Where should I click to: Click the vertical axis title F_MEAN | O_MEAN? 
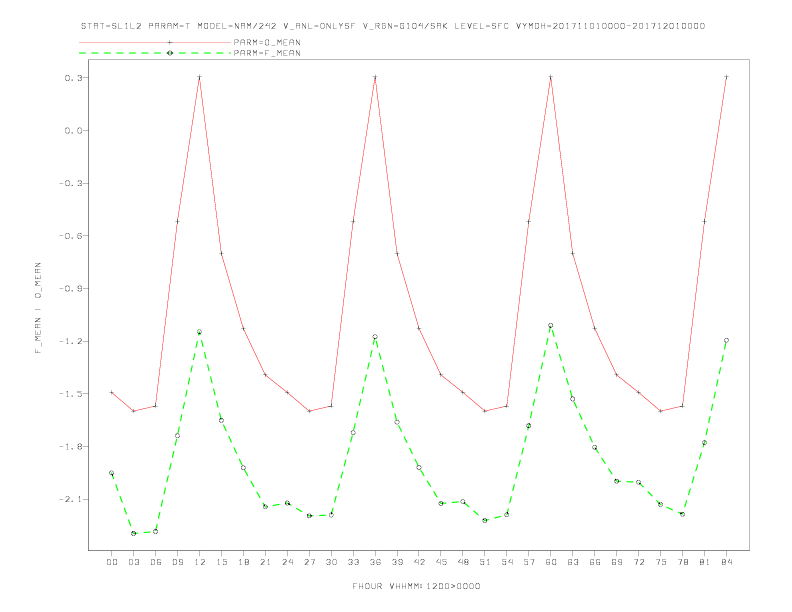point(38,308)
